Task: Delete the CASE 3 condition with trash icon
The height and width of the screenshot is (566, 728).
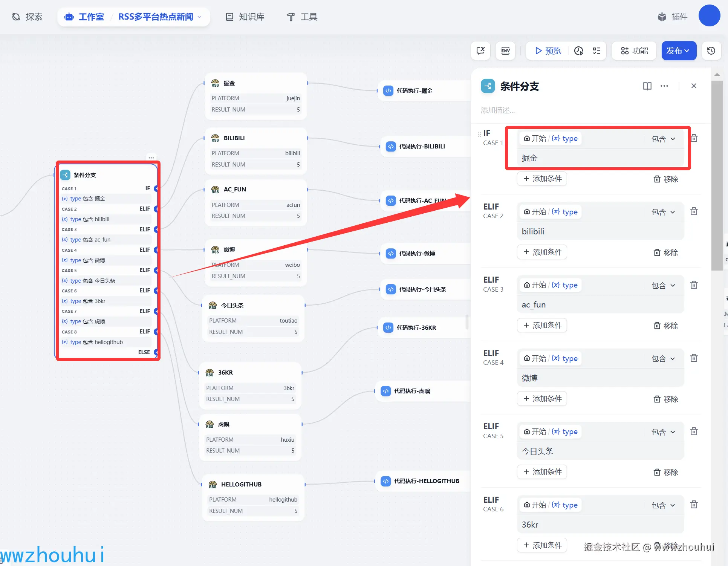Action: point(694,285)
